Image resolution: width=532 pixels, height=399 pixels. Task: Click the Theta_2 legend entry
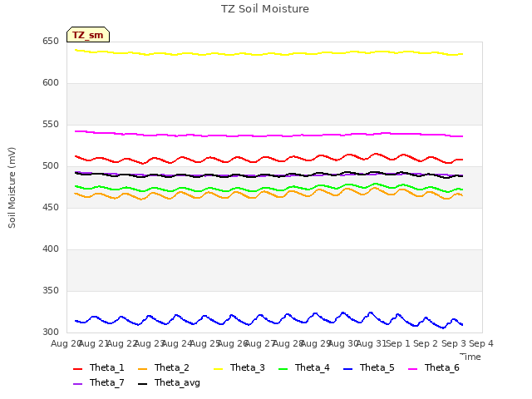[x=164, y=367]
